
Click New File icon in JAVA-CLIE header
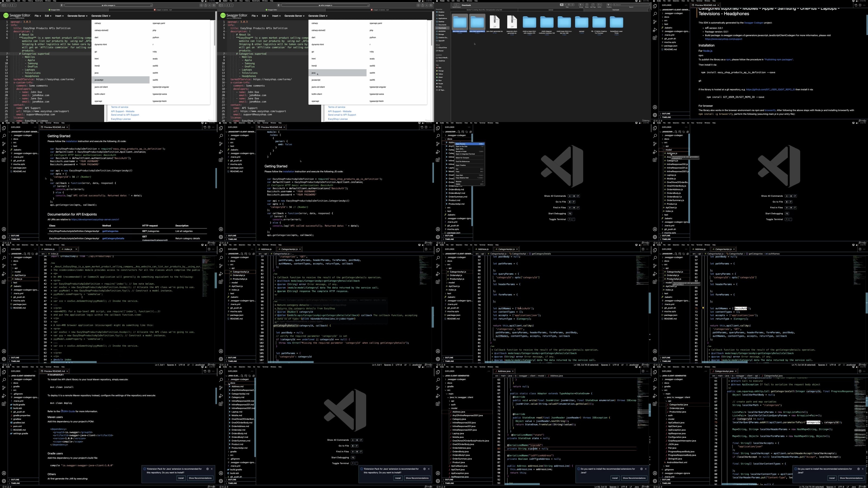(242, 376)
